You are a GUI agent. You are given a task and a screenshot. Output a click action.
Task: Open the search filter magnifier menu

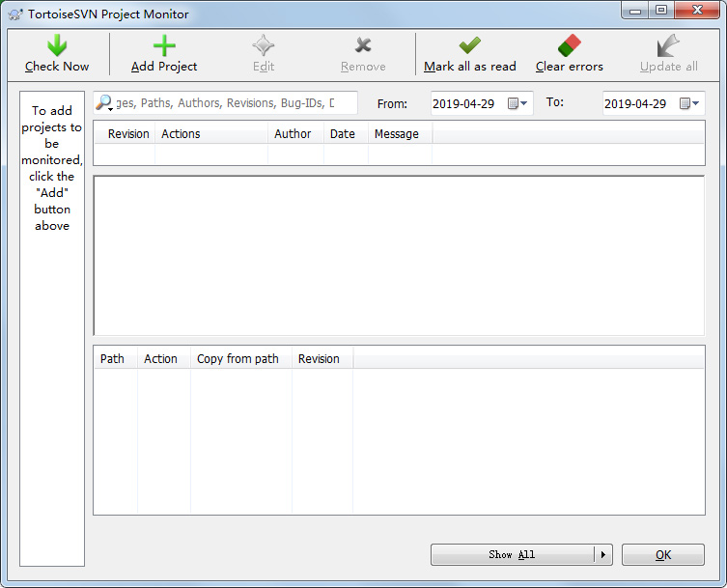[104, 103]
